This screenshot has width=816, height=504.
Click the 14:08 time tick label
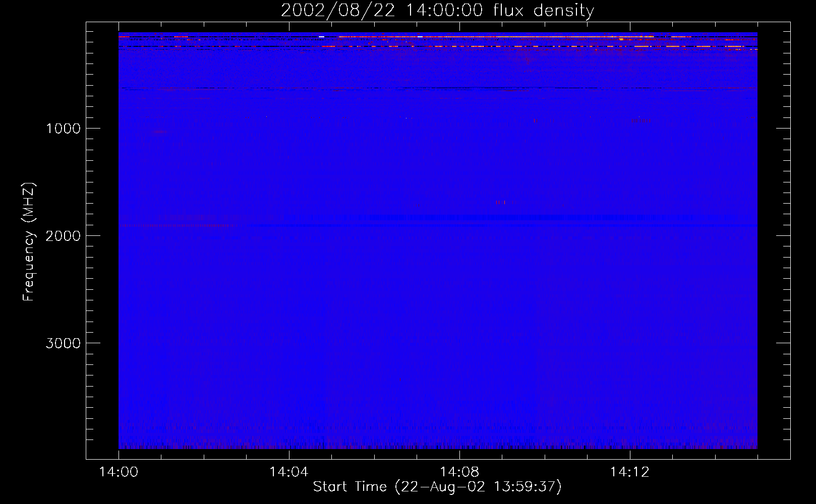(x=459, y=472)
